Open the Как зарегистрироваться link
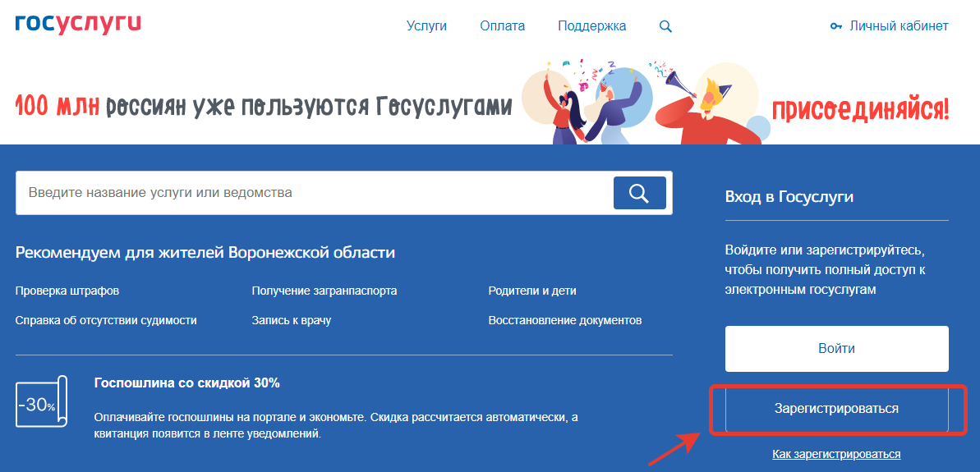Screen dimensions: 980x472 pyautogui.click(x=836, y=454)
